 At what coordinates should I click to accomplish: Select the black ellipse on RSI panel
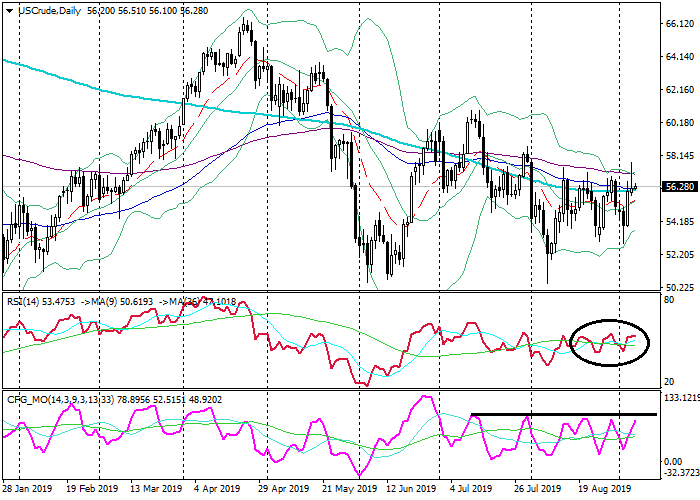pos(608,342)
